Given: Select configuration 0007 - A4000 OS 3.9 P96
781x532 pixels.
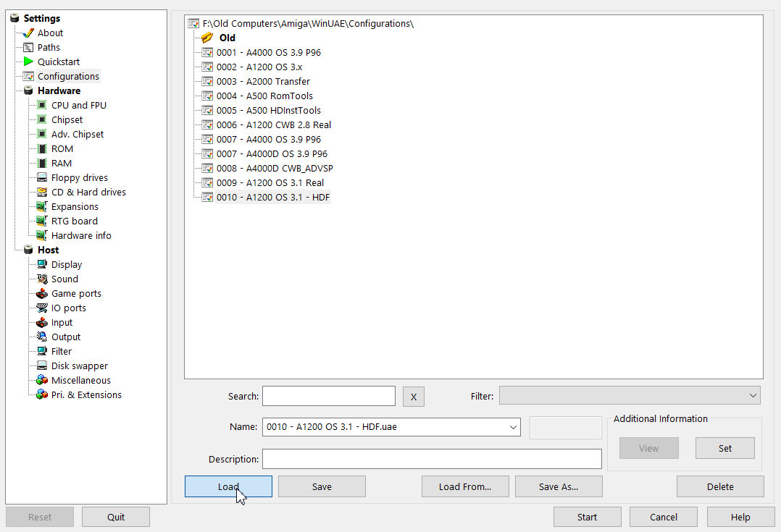Looking at the screenshot, I should pos(269,140).
